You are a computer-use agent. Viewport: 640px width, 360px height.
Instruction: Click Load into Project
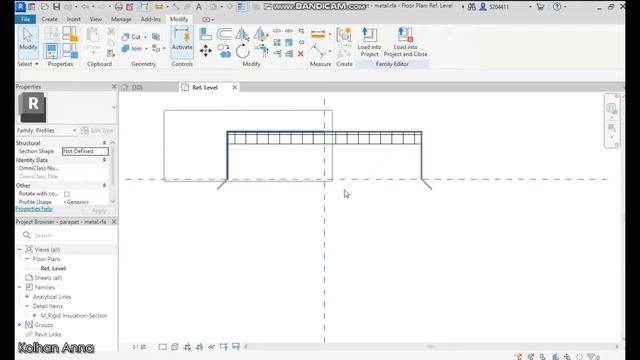coord(369,42)
